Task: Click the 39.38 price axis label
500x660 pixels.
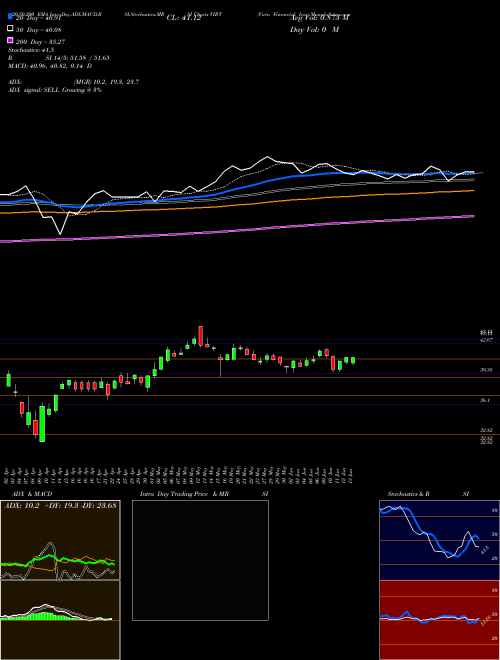Action: pos(486,370)
